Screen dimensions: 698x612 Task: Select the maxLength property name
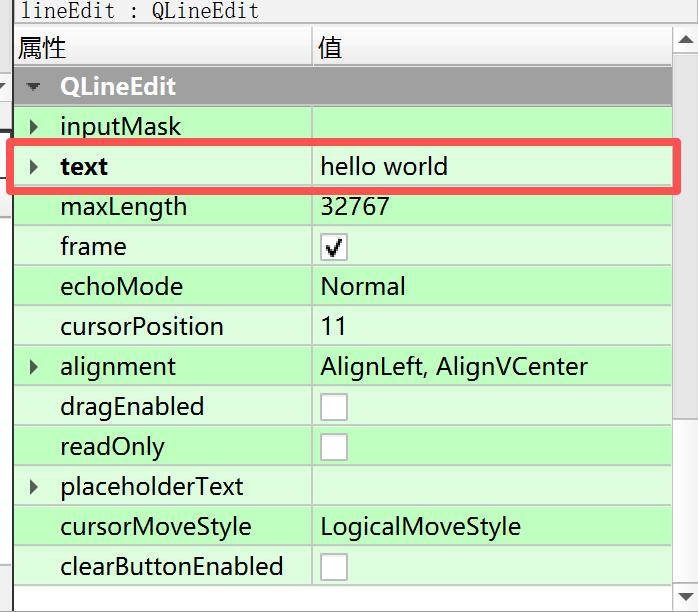(x=123, y=207)
